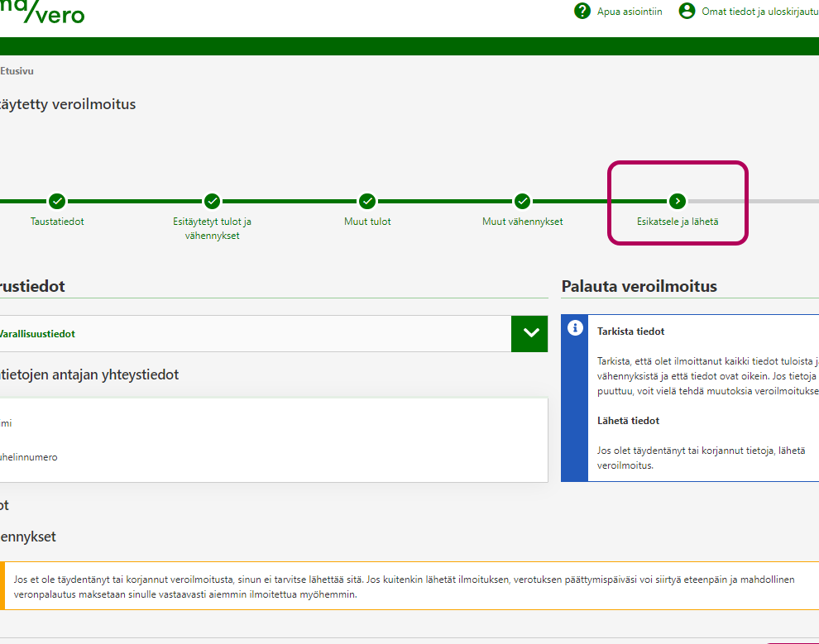This screenshot has width=819, height=644.
Task: Select the Taustatiedot step label
Action: click(57, 222)
